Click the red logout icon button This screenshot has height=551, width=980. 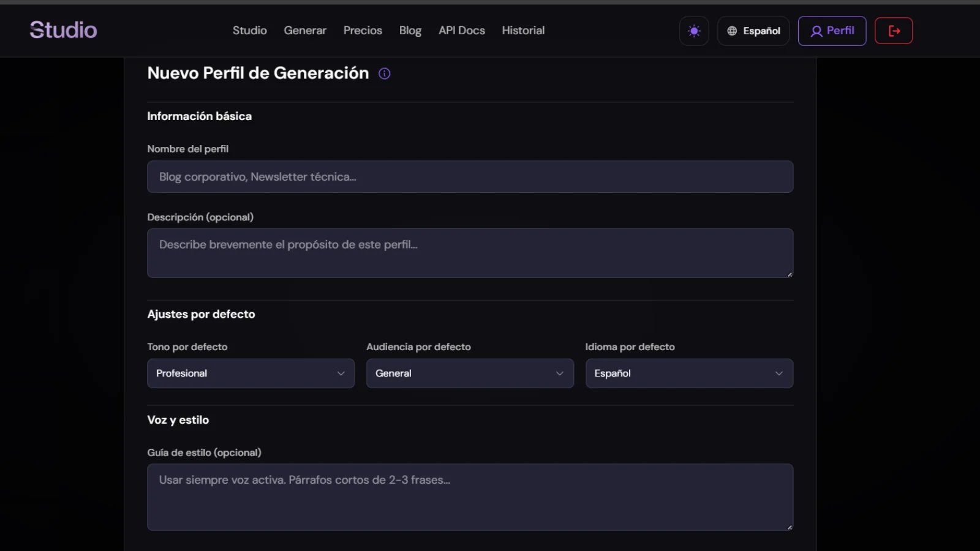pyautogui.click(x=894, y=31)
